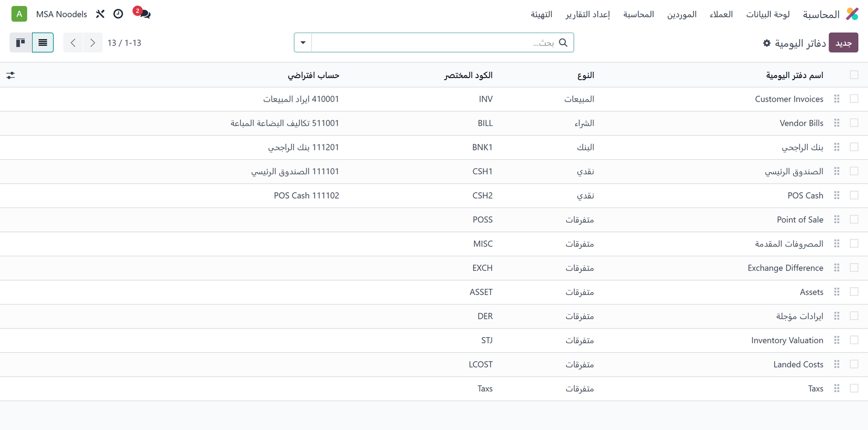868x430 pixels.
Task: Open the second المحاسبة menu beside الموردين
Action: coord(639,14)
